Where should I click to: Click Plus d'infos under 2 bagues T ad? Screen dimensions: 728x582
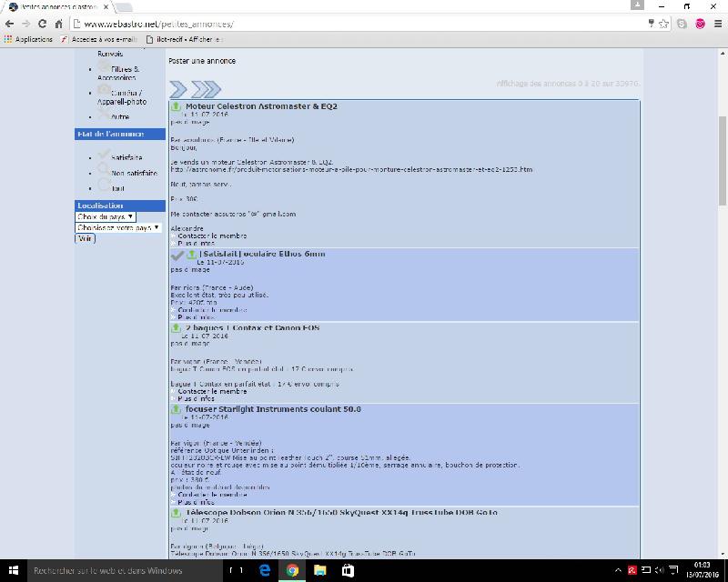196,398
